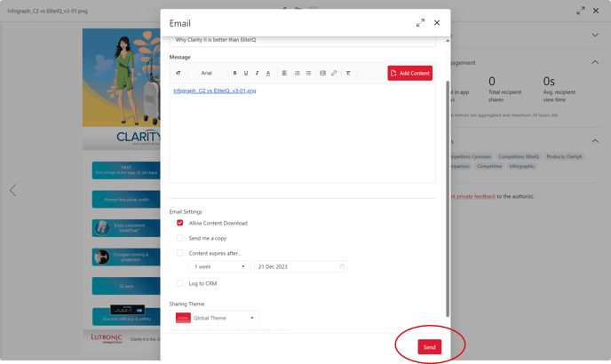The height and width of the screenshot is (364, 611).
Task: Insert a hyperlink in the message
Action: (x=334, y=73)
